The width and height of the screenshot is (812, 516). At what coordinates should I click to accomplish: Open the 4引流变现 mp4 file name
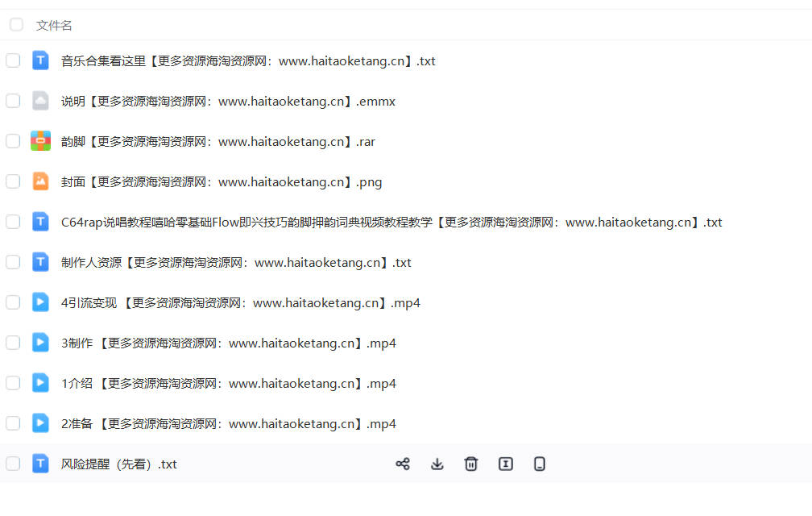(240, 302)
